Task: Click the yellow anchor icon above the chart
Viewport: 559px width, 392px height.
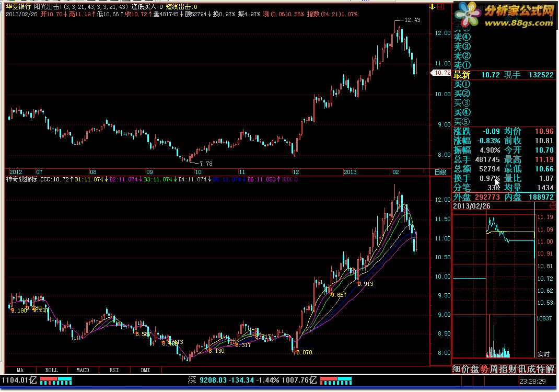Action: pos(433,7)
